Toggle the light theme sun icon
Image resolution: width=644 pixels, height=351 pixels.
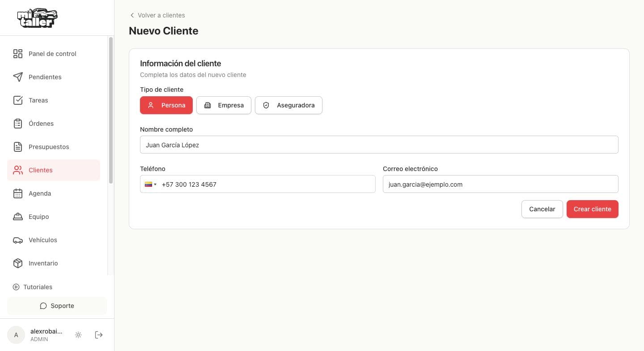[78, 335]
